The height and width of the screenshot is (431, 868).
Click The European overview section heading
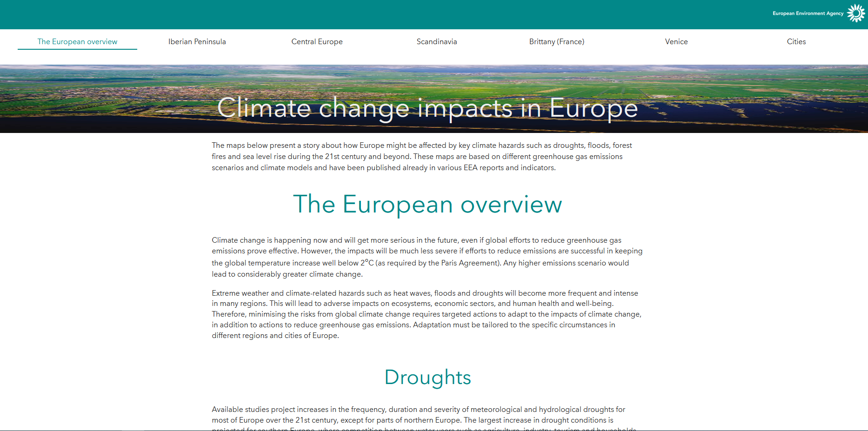[427, 204]
